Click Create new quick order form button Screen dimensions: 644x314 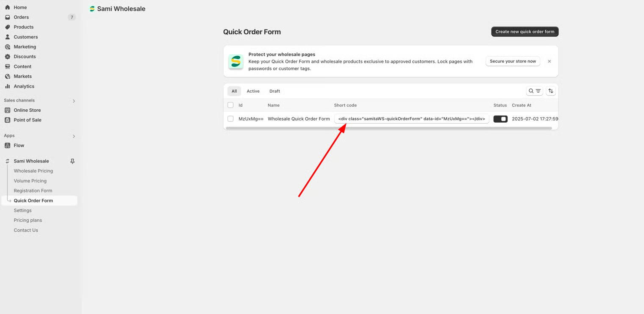[x=525, y=32]
